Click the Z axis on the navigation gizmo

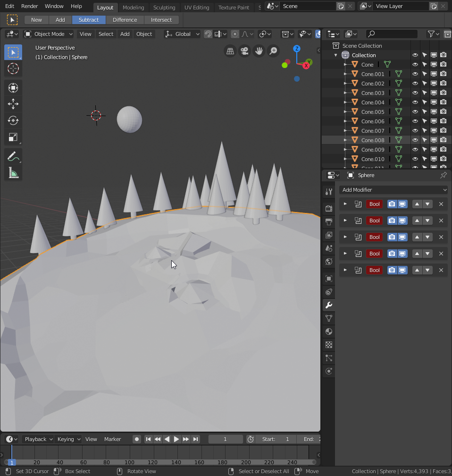tap(296, 48)
